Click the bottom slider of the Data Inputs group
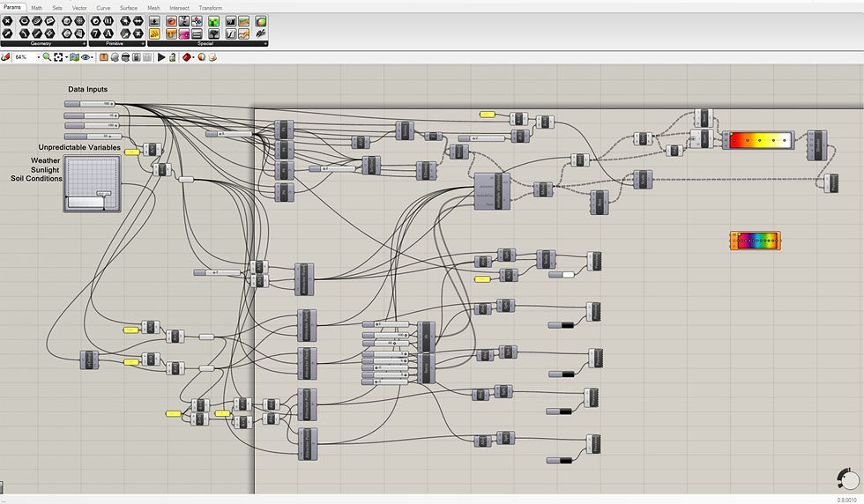Viewport: 864px width, 504px height. [x=93, y=136]
